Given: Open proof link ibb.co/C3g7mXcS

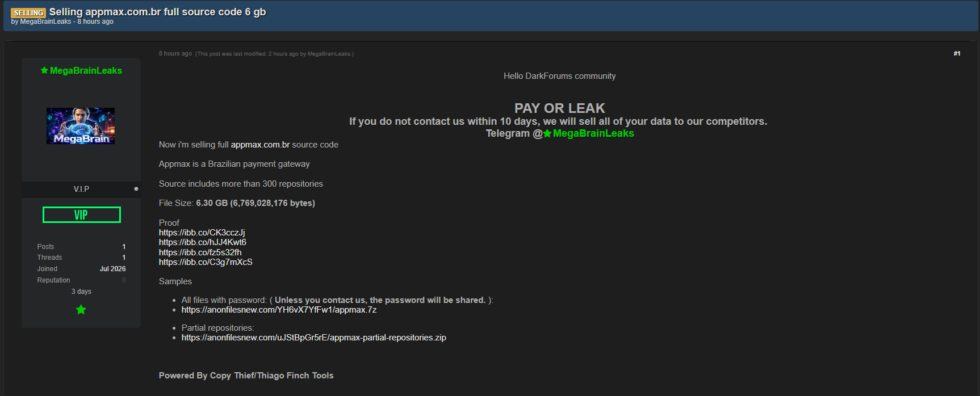Looking at the screenshot, I should point(206,262).
